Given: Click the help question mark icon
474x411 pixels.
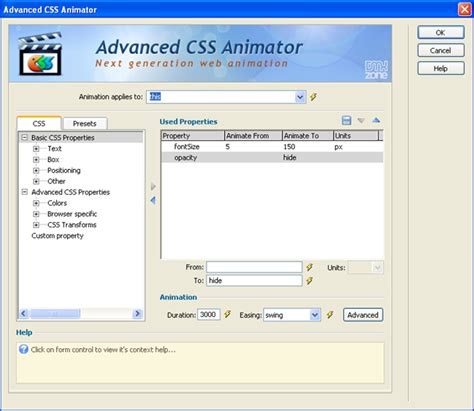Looking at the screenshot, I should pos(23,349).
